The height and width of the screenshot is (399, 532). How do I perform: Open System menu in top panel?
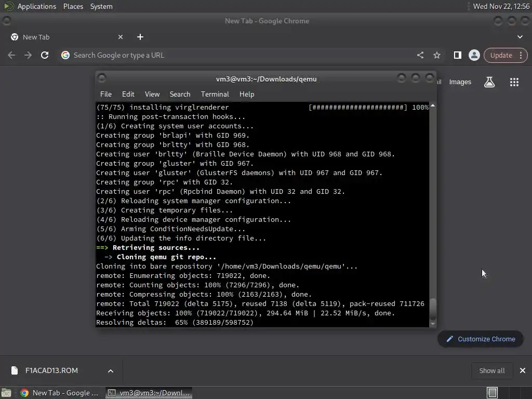pos(101,6)
